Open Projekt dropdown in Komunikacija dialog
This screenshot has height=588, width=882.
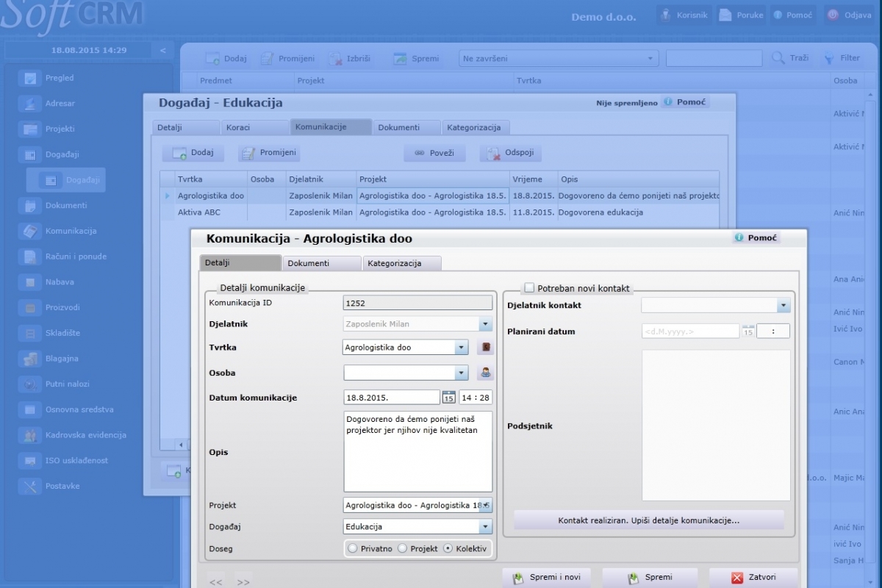coord(485,506)
